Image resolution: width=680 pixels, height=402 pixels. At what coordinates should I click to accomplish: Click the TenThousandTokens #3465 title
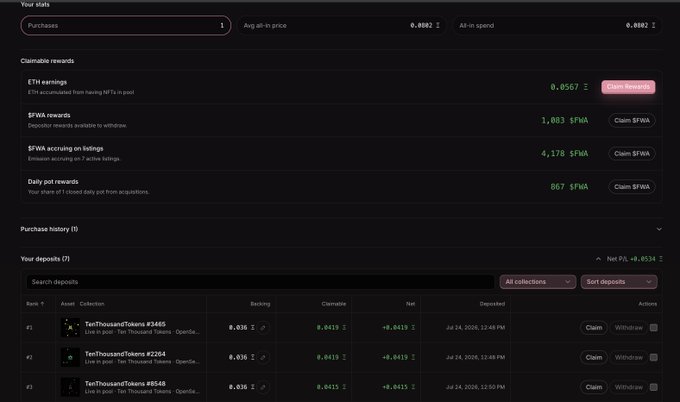(125, 324)
